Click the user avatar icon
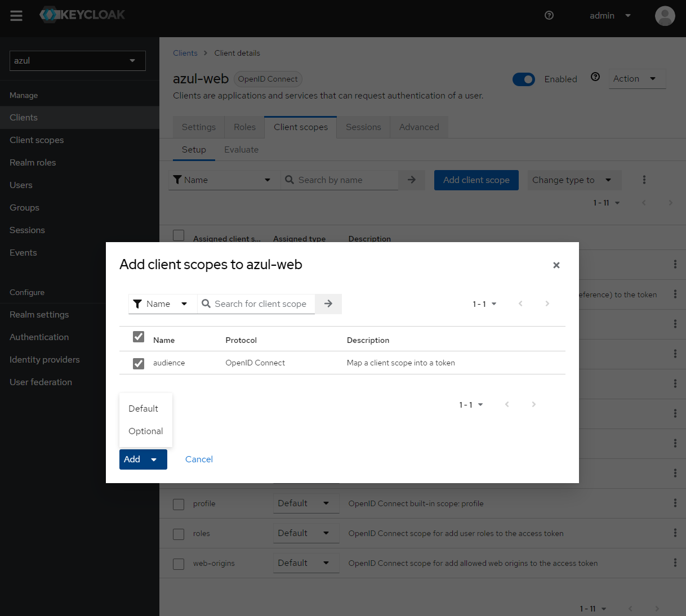This screenshot has height=616, width=686. coord(665,16)
